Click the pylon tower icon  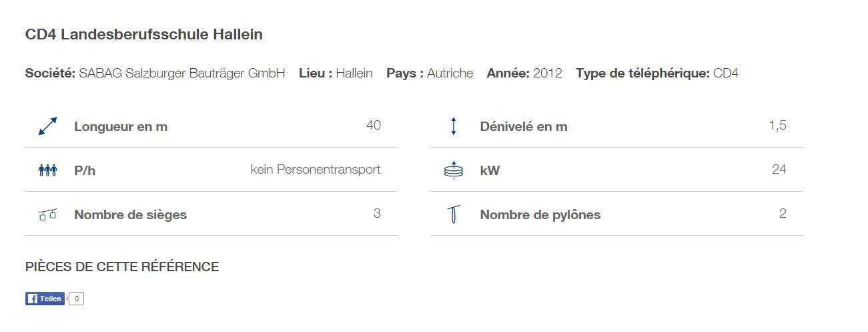pos(453,214)
